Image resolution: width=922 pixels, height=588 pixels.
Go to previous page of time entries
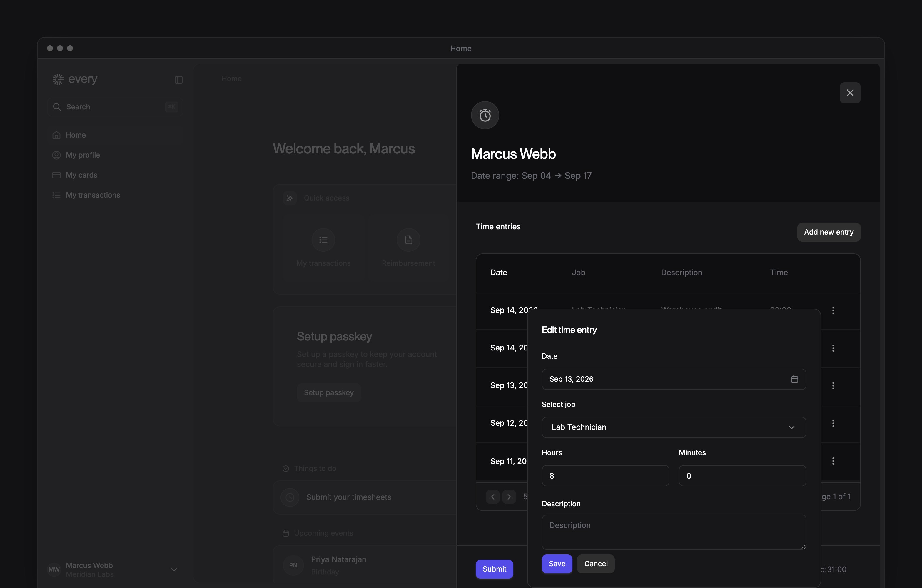click(x=492, y=497)
